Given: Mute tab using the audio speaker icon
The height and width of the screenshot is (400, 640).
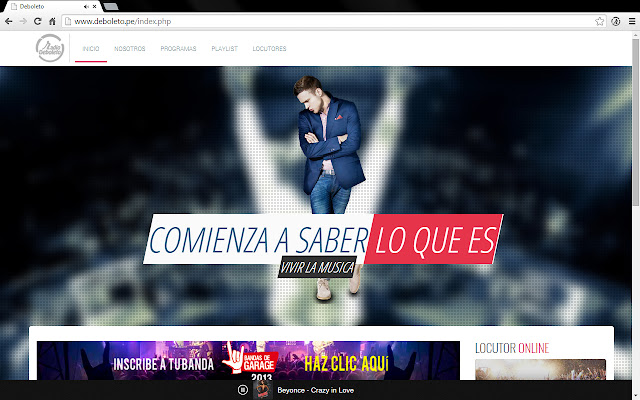Looking at the screenshot, I should [x=84, y=7].
